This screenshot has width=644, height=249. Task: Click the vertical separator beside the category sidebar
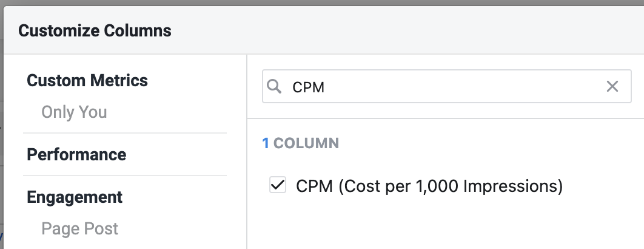pyautogui.click(x=247, y=151)
